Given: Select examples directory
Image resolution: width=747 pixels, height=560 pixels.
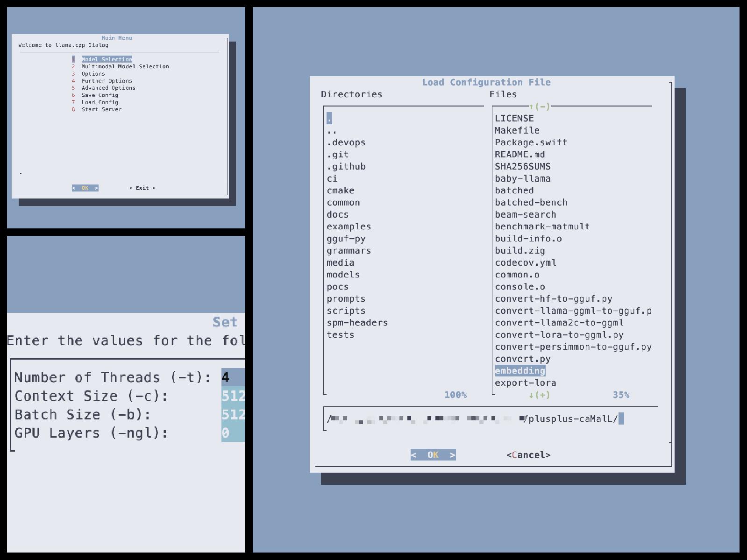Looking at the screenshot, I should [x=349, y=227].
